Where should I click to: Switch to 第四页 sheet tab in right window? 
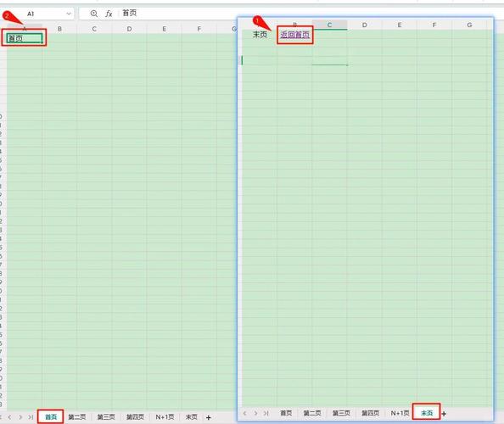pyautogui.click(x=370, y=413)
